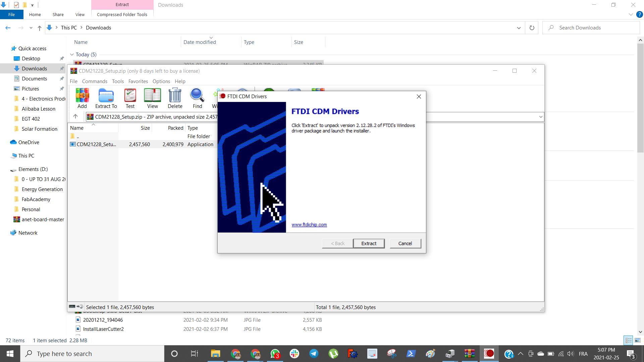The image size is (644, 362).
Task: Click the Explorer up-directory arrow
Action: [x=40, y=28]
